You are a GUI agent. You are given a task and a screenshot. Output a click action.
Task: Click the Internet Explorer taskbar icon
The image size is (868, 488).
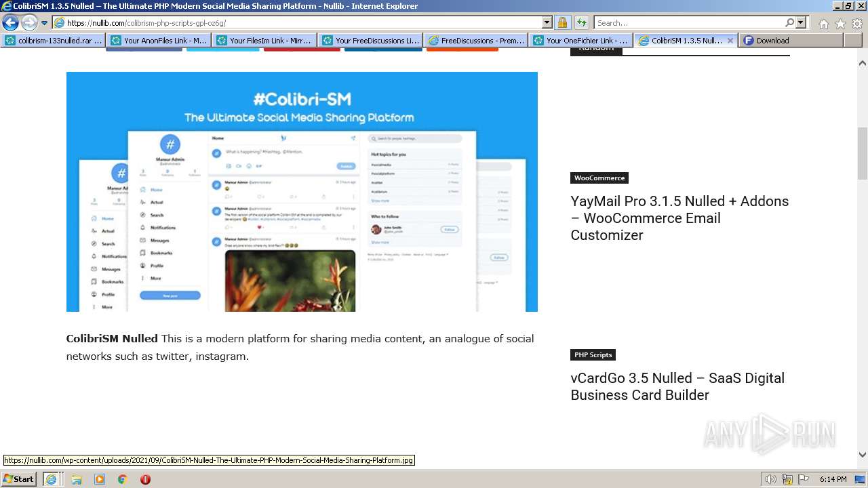pos(51,479)
